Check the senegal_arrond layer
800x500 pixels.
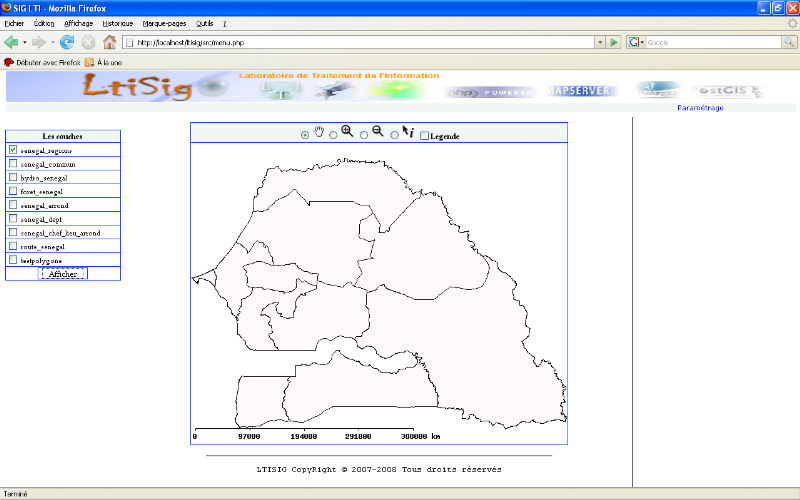click(x=13, y=205)
